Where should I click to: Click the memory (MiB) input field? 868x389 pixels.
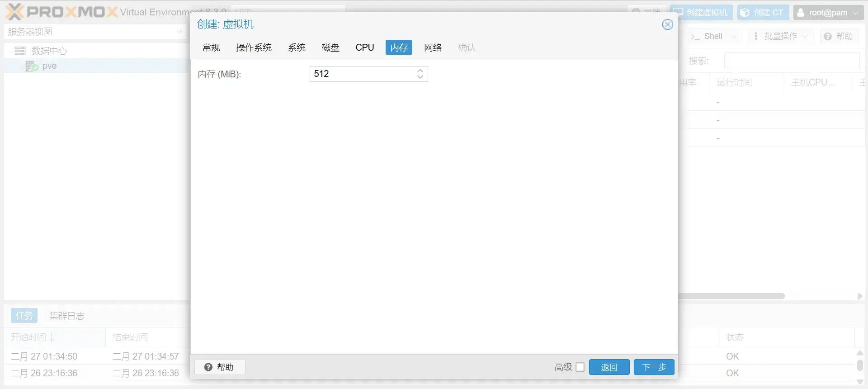(x=362, y=74)
